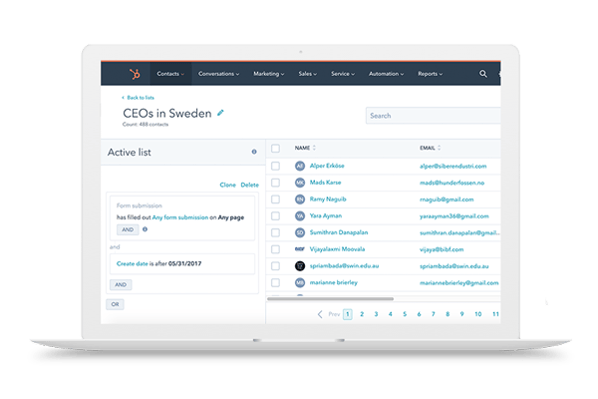Screen dimensions: 598x399
Task: Clone the active list
Action: pyautogui.click(x=228, y=185)
